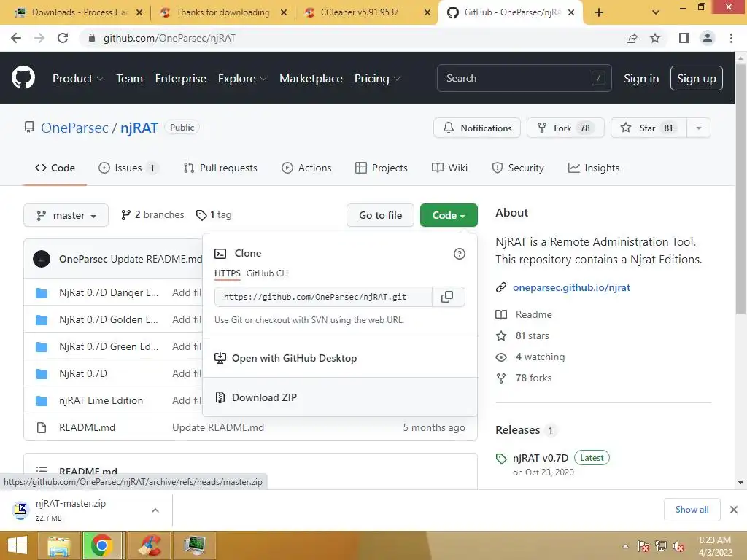Click the share page icon in address bar
This screenshot has height=560, width=747.
(632, 38)
